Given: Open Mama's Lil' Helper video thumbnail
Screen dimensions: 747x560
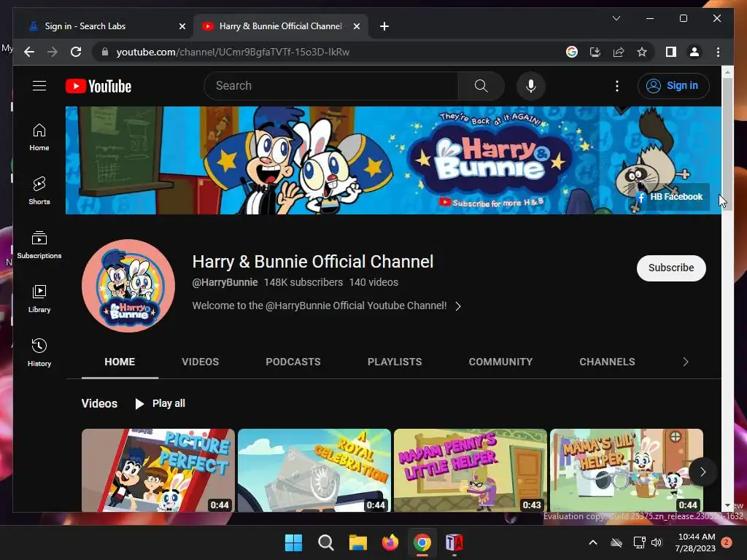Looking at the screenshot, I should click(x=627, y=470).
